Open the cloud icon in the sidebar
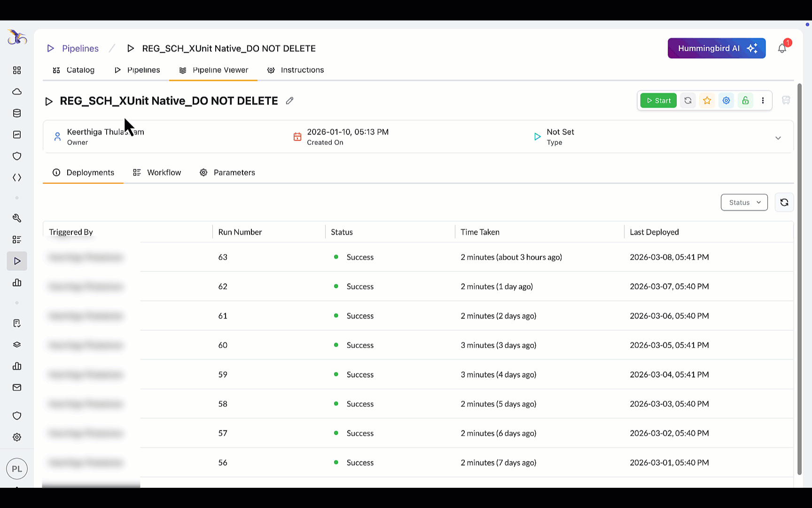 pyautogui.click(x=17, y=92)
